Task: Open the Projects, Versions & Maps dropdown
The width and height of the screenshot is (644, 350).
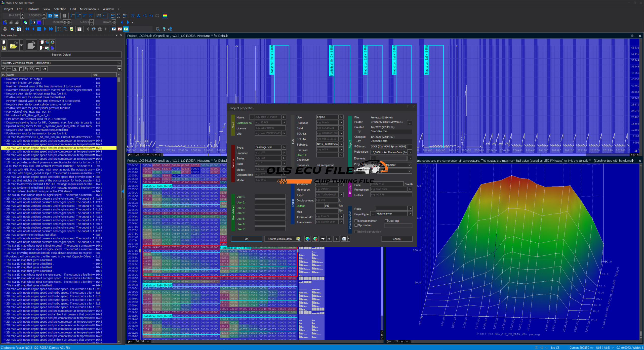Action: [119, 63]
